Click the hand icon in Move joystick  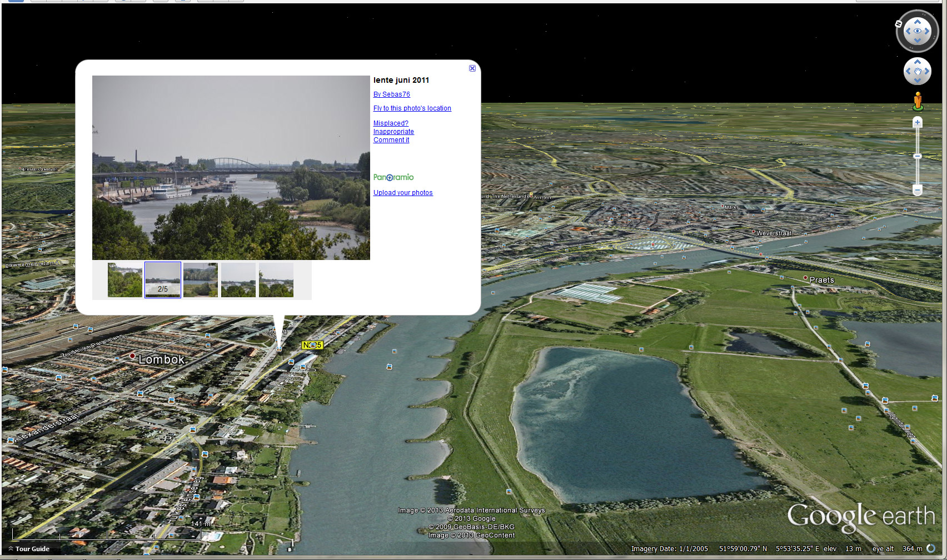point(918,71)
